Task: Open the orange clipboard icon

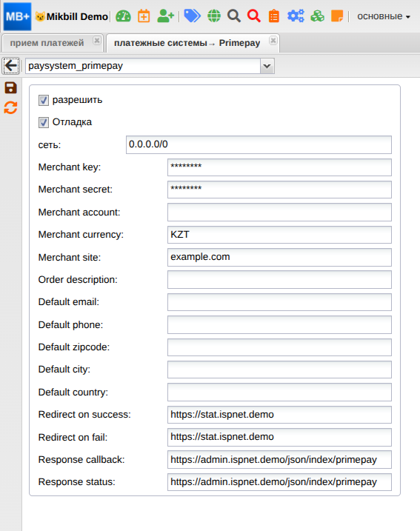Action: pyautogui.click(x=273, y=16)
